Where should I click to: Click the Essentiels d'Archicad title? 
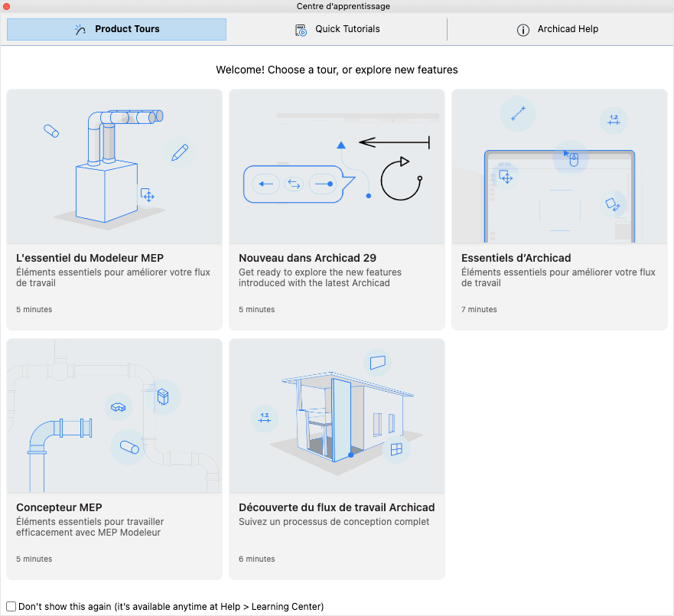click(516, 258)
